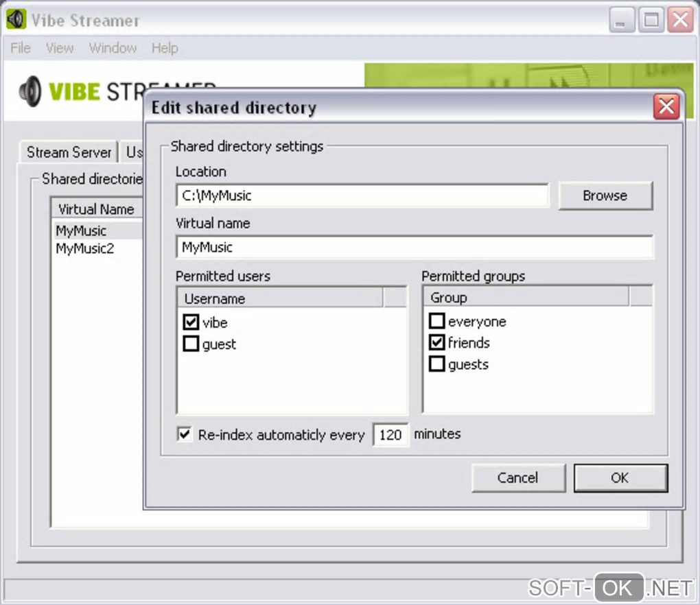
Task: Click the Location path field
Action: point(362,195)
